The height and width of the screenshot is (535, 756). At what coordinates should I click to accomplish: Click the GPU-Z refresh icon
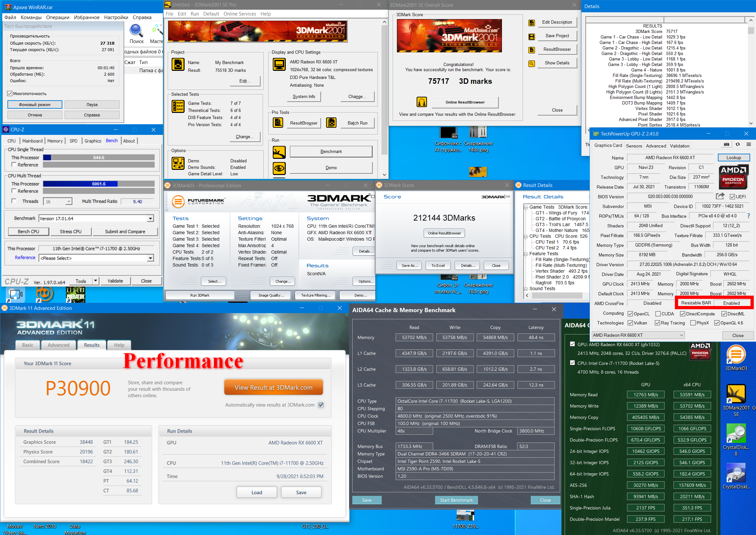click(x=738, y=144)
